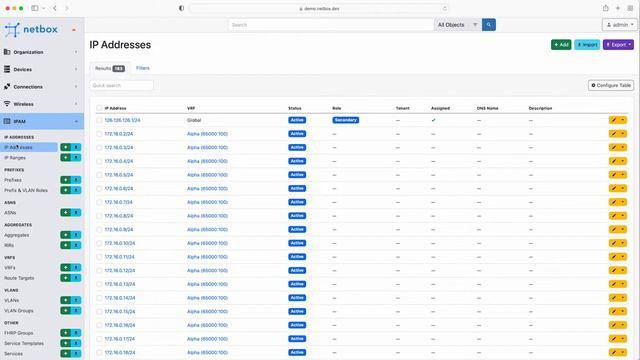The image size is (640, 360).
Task: Click the Secondary role badge
Action: point(346,120)
